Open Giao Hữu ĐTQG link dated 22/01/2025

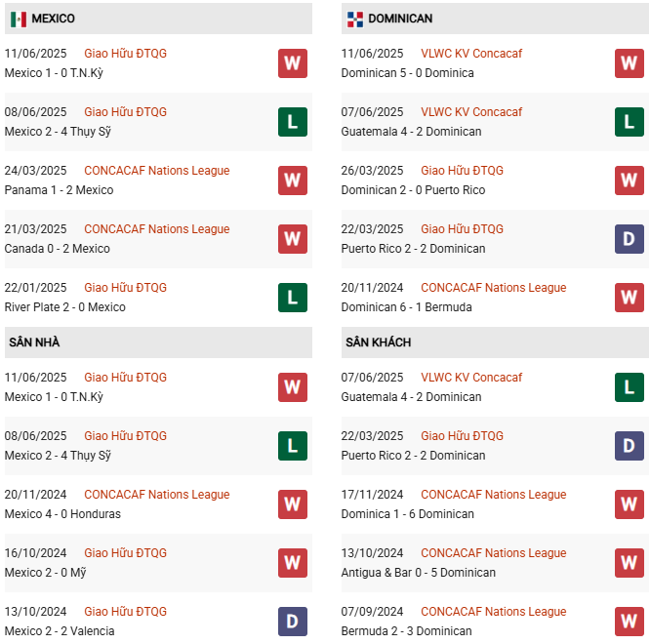125,288
